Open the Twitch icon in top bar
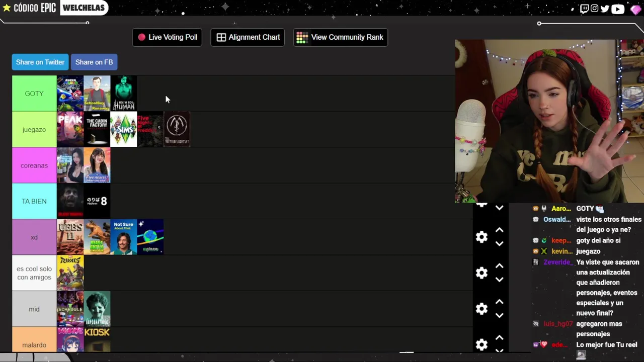The height and width of the screenshot is (362, 644). pyautogui.click(x=584, y=9)
